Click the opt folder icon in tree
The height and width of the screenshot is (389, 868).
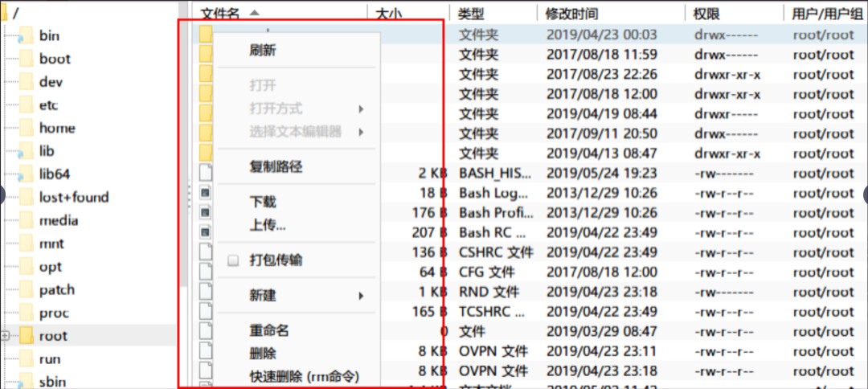coord(26,267)
